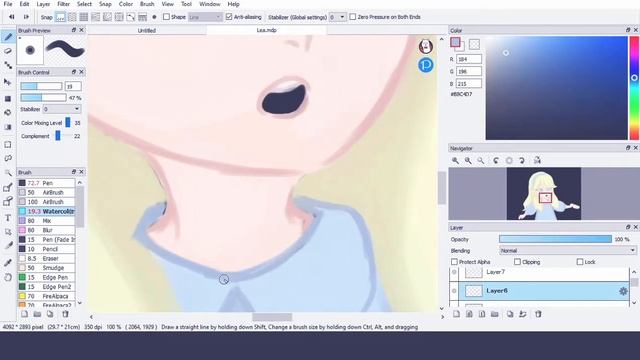This screenshot has width=640, height=360.
Task: Add a new layer in Layer panel
Action: pyautogui.click(x=456, y=314)
